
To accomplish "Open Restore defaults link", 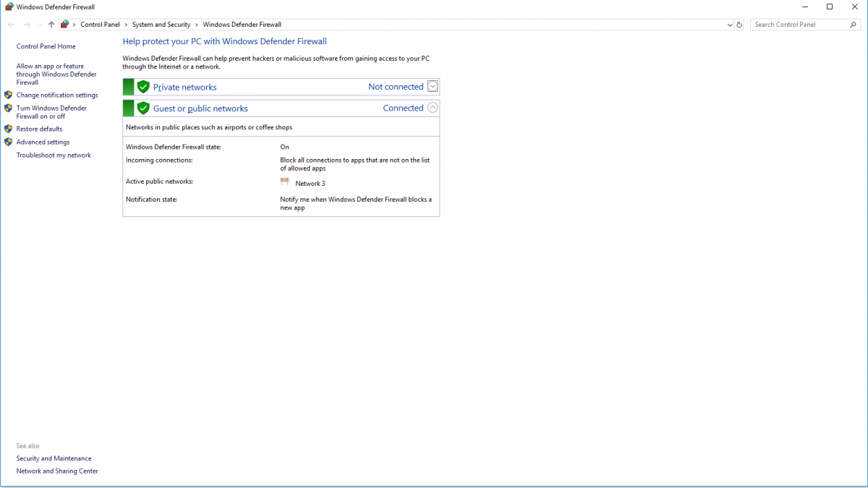I will [40, 129].
